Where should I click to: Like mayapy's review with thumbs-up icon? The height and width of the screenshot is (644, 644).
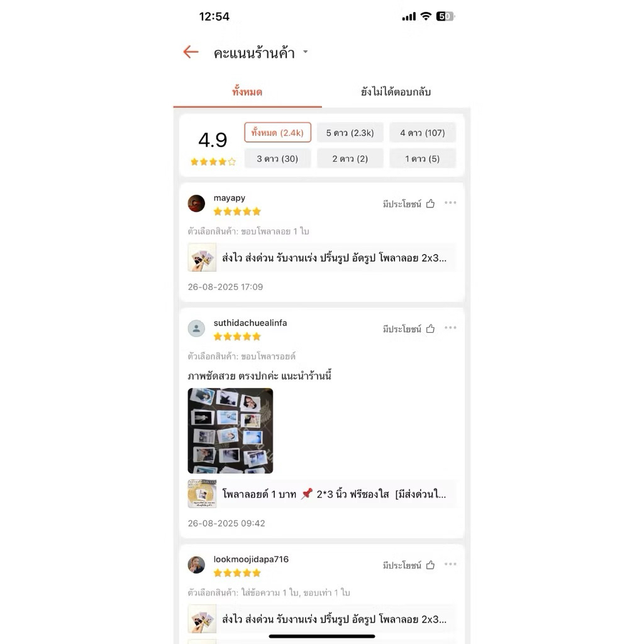[x=430, y=204]
